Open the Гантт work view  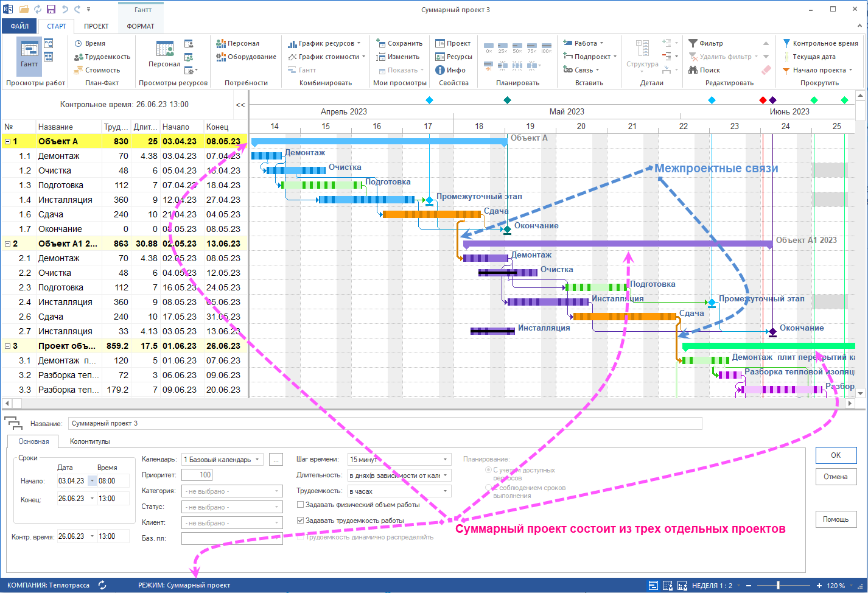(x=29, y=55)
